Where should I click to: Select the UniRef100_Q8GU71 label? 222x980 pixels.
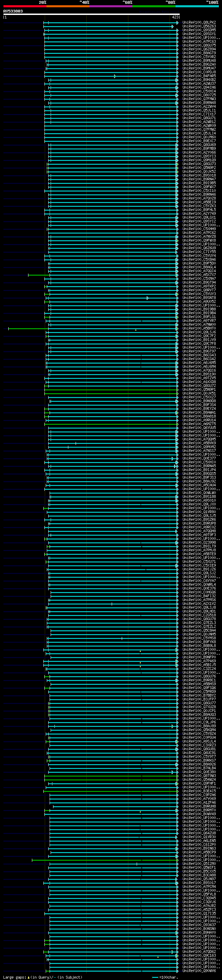pos(199,118)
